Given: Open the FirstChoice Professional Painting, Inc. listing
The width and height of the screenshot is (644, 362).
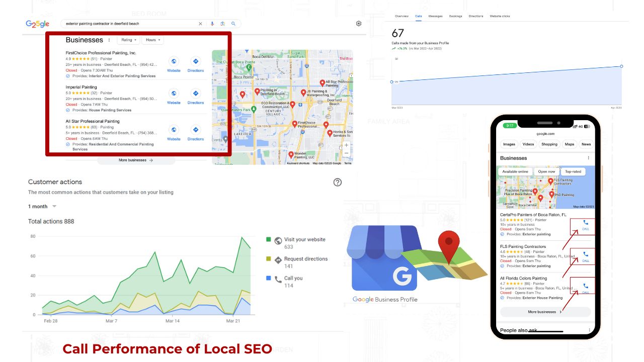Looking at the screenshot, I should [101, 53].
